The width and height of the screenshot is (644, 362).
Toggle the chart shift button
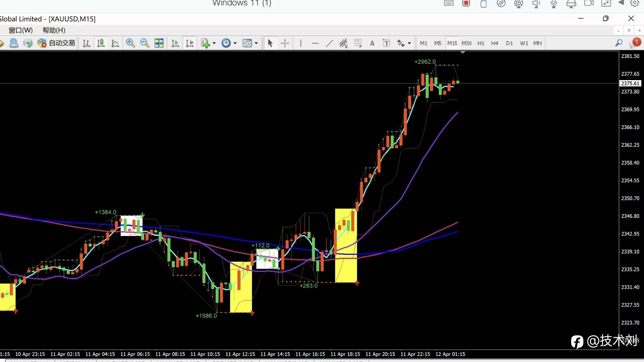tap(190, 43)
